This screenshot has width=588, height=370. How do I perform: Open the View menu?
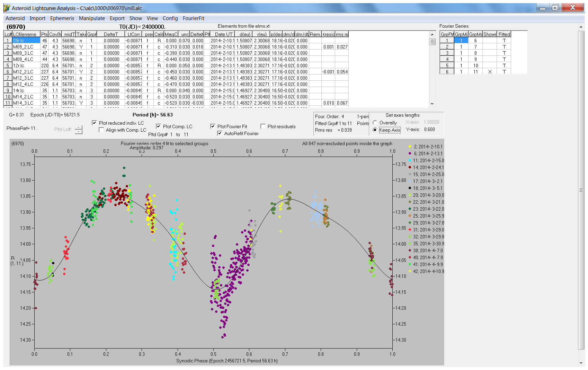click(152, 18)
